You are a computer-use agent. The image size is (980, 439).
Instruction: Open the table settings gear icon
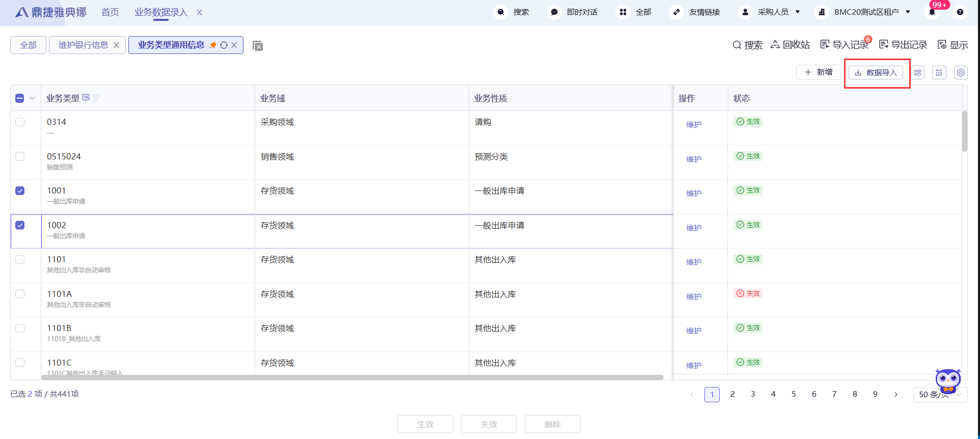coord(961,73)
